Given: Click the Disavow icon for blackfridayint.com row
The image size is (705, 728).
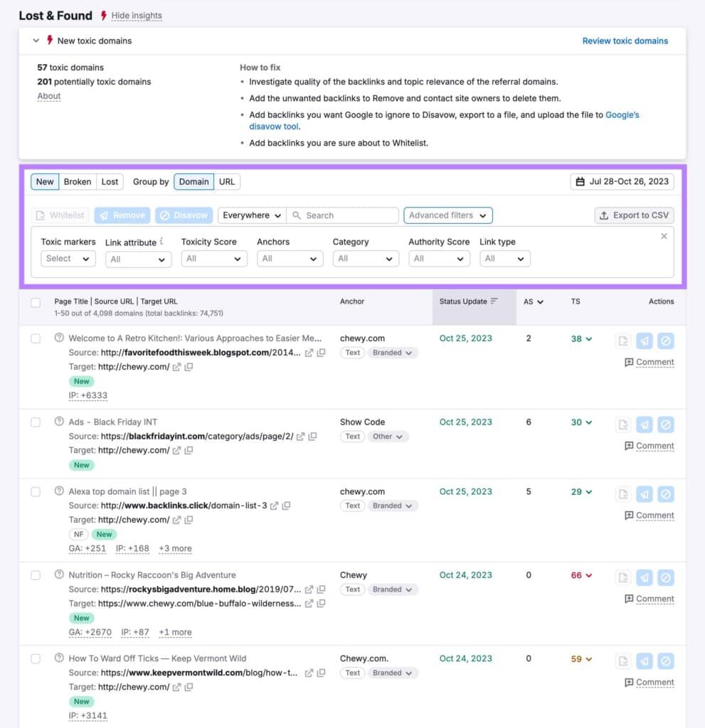Looking at the screenshot, I should [665, 424].
